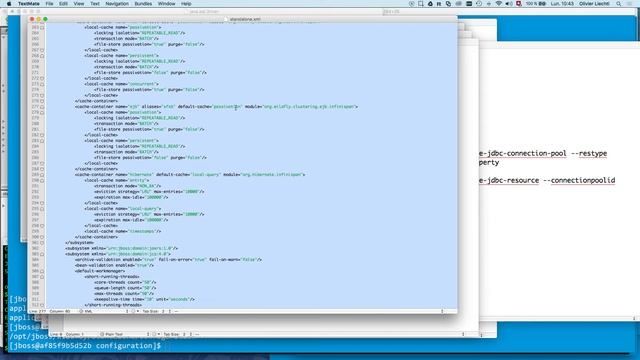Click the paperclip menu bar icon
This screenshot has height=360, width=640.
pyautogui.click(x=448, y=4)
